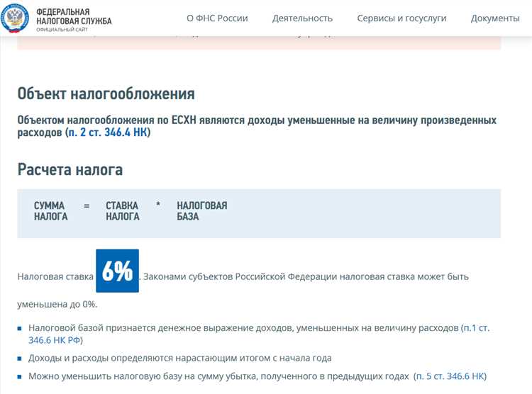Click 'НАЛОГОВАЯ БАЗА' in the formula
Image resolution: width=532 pixels, height=394 pixels.
[x=202, y=211]
